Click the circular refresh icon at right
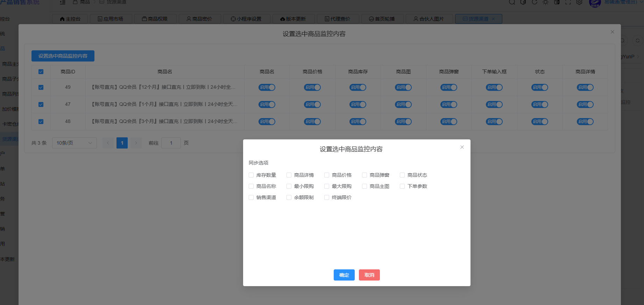Image resolution: width=644 pixels, height=305 pixels. point(637,41)
